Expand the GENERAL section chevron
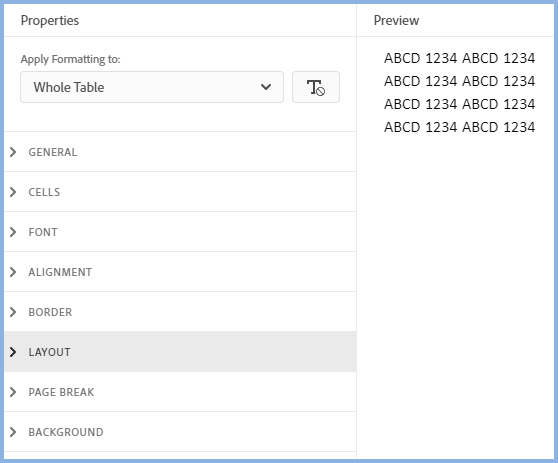Viewport: 558px width, 463px height. point(13,152)
